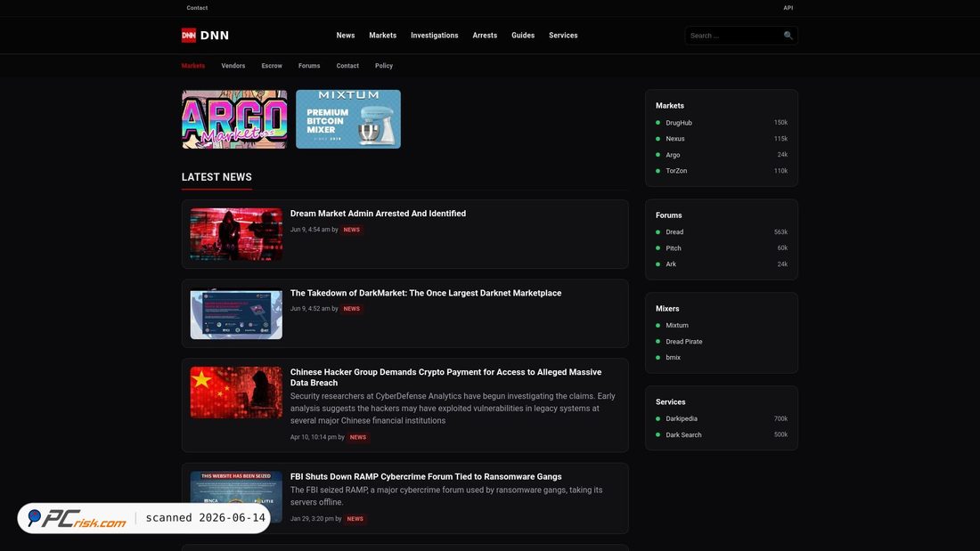Viewport: 980px width, 551px height.
Task: Click the 150k count for DrugHub
Action: click(x=780, y=123)
